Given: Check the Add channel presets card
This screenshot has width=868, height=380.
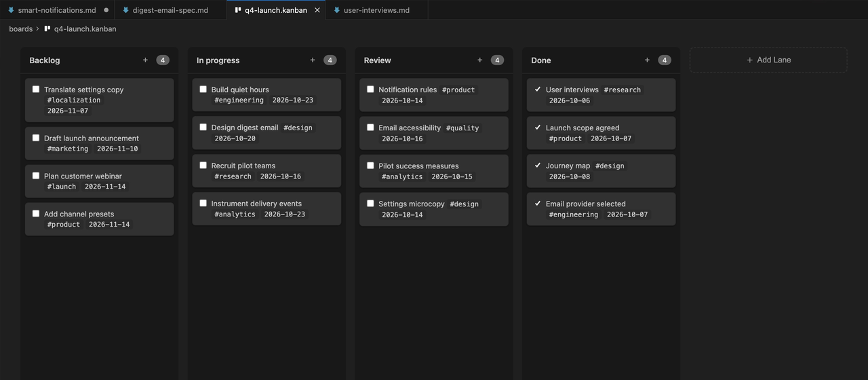Looking at the screenshot, I should click(36, 214).
